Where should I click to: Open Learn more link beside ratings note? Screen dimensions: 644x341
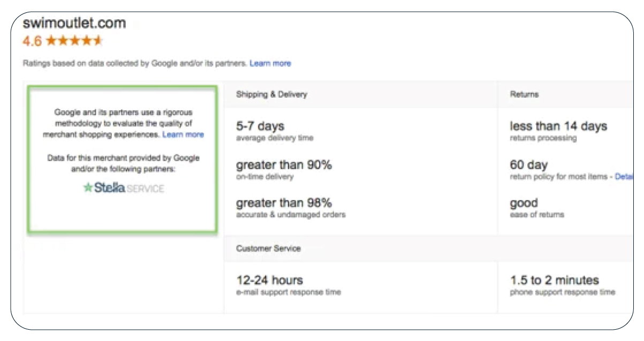coord(270,63)
